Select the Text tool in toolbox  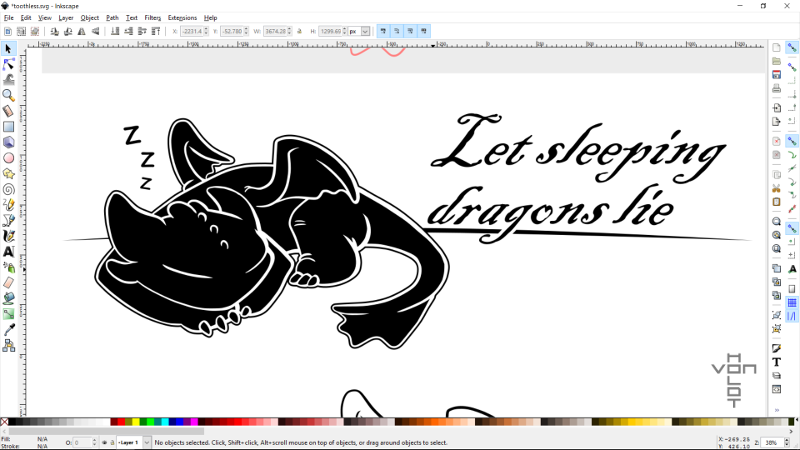8,252
